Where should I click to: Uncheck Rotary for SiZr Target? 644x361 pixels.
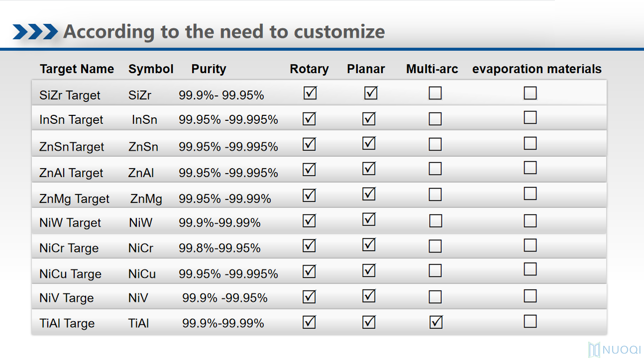pos(310,93)
